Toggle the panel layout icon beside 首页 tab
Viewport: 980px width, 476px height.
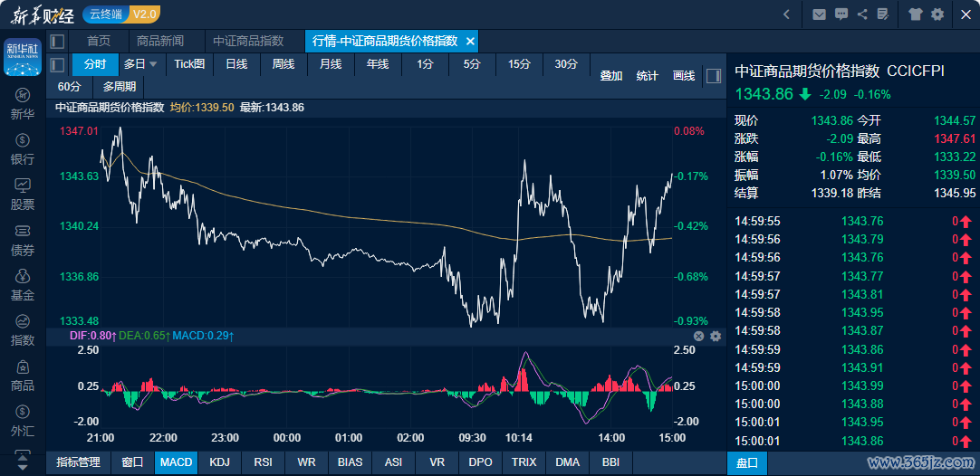click(57, 42)
